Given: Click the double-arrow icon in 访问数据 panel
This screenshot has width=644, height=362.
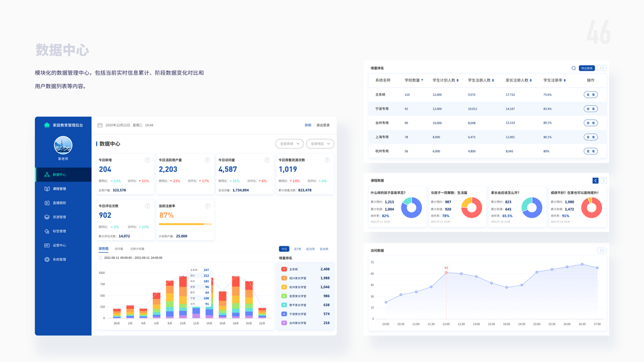Looking at the screenshot, I should coord(602,251).
